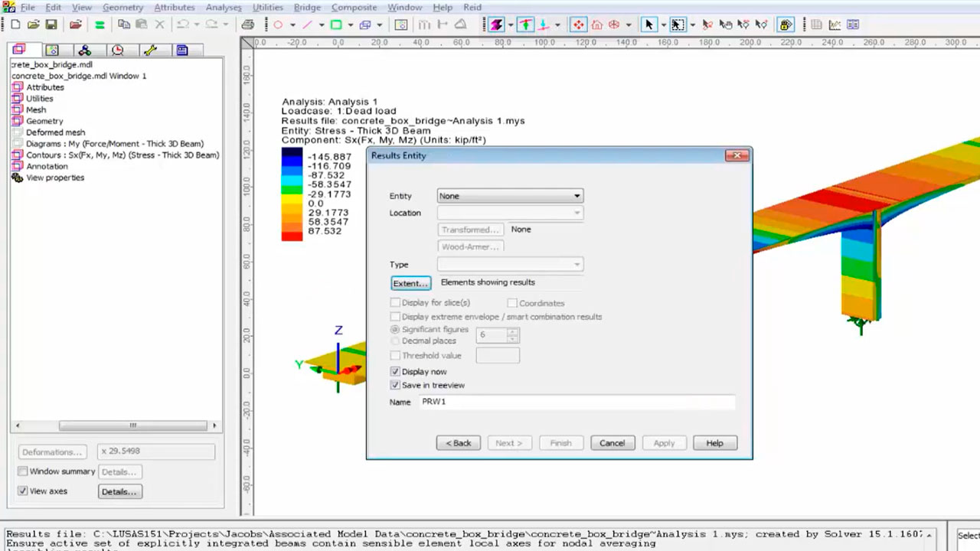This screenshot has width=980, height=551.
Task: Select the normal cursor arrow tool
Action: tap(648, 24)
